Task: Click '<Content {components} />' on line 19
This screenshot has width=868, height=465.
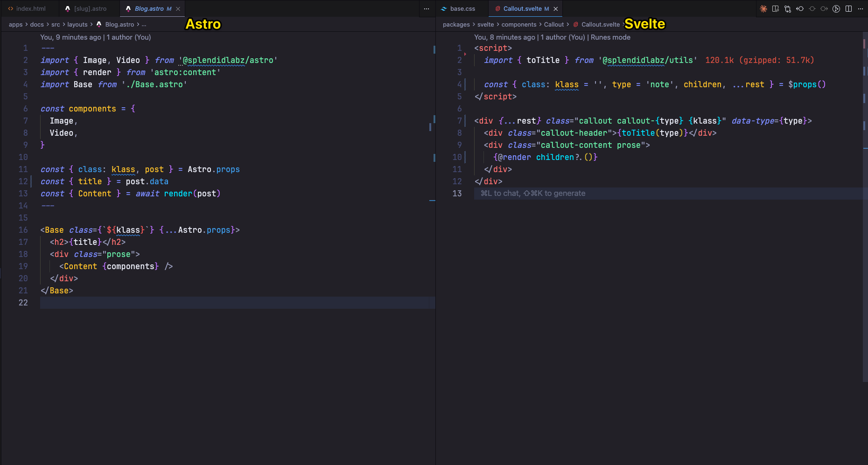Action: point(116,266)
